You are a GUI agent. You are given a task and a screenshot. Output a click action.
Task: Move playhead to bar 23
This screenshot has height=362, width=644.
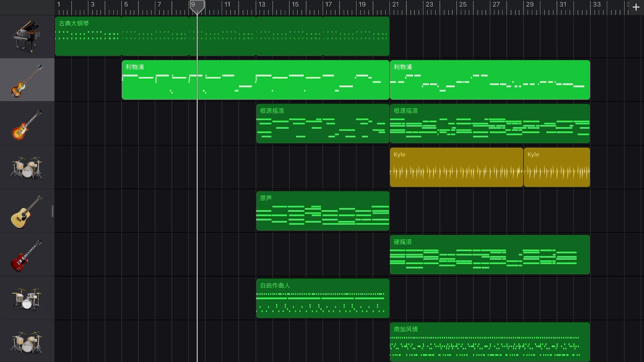[x=429, y=4]
